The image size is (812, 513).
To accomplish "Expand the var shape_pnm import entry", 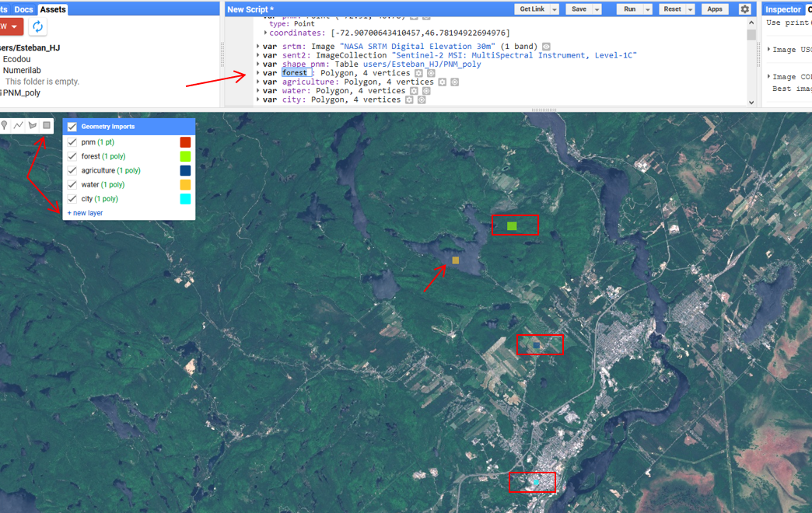I will pos(258,64).
